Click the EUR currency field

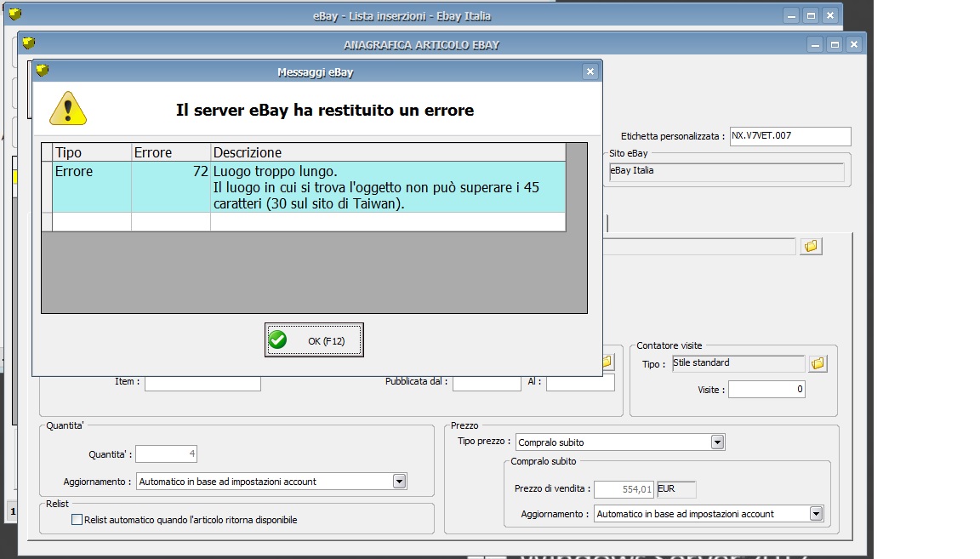pos(676,489)
